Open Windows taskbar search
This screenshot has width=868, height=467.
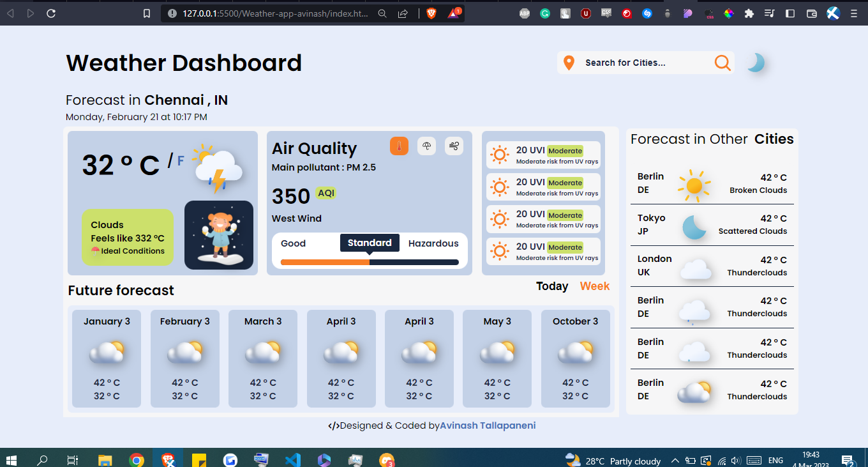coord(42,460)
